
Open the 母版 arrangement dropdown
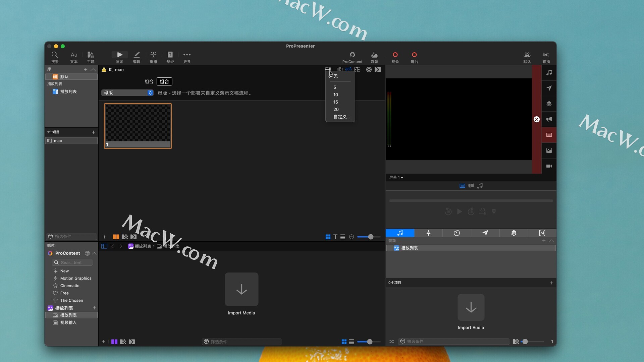(x=127, y=93)
